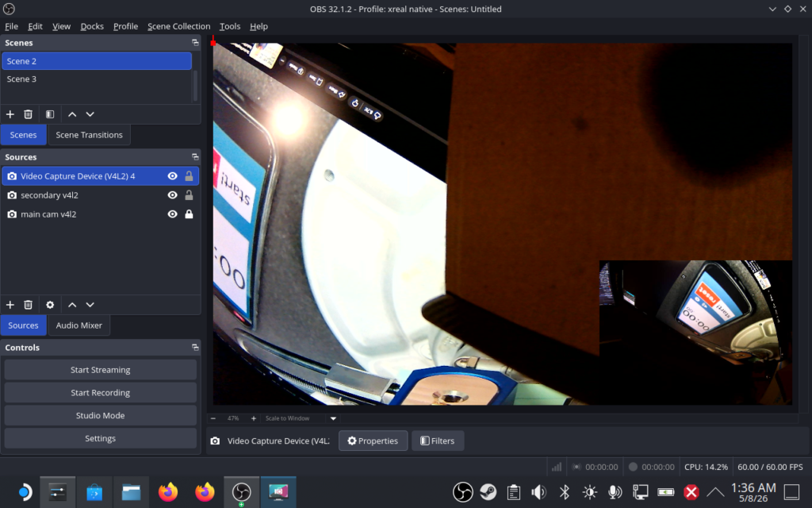Image resolution: width=812 pixels, height=508 pixels.
Task: Switch to the Scene Transitions tab
Action: tap(89, 135)
